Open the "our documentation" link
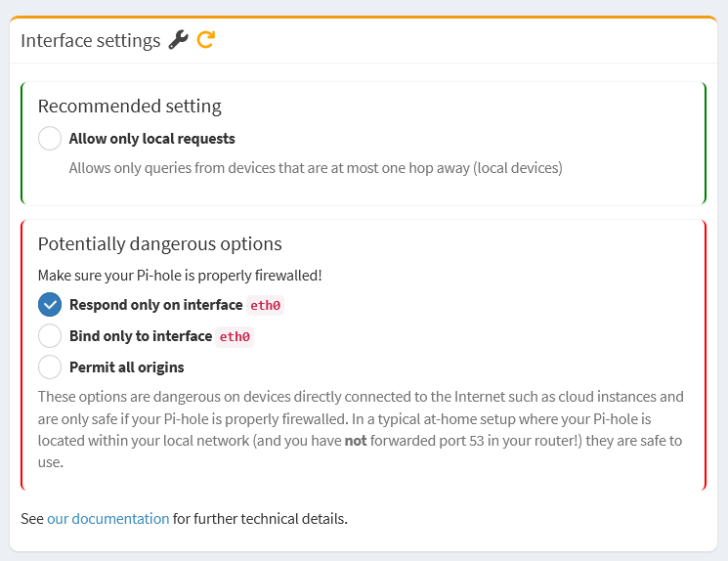 pos(107,518)
